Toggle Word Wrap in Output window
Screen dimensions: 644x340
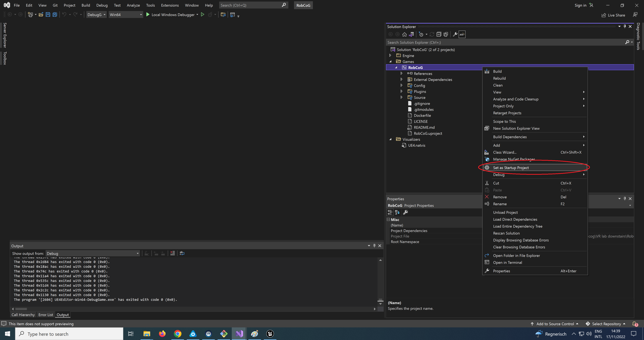pyautogui.click(x=182, y=253)
